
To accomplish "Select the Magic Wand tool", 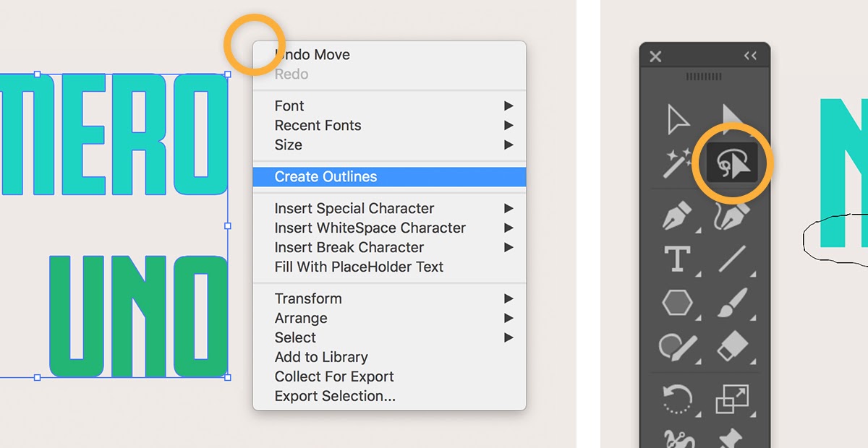I will click(x=678, y=163).
